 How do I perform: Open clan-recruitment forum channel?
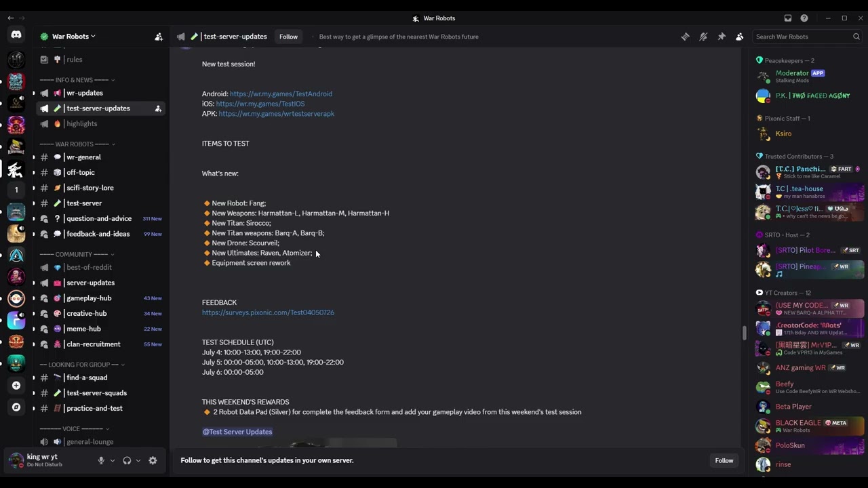tap(100, 344)
